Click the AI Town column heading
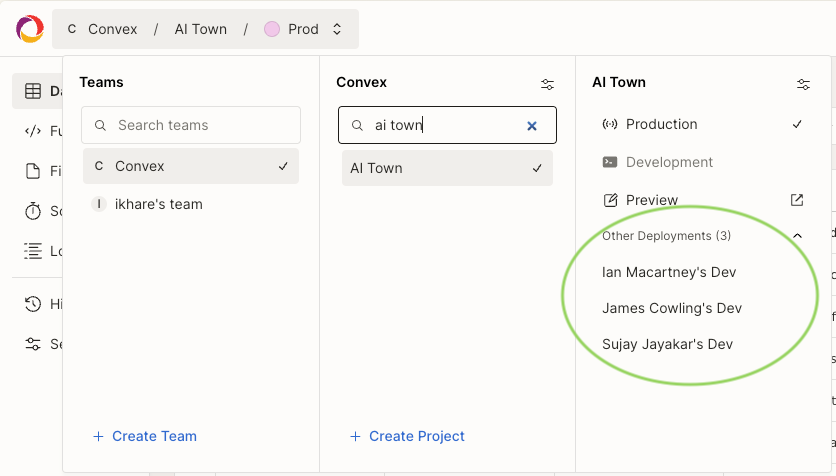 tap(619, 82)
